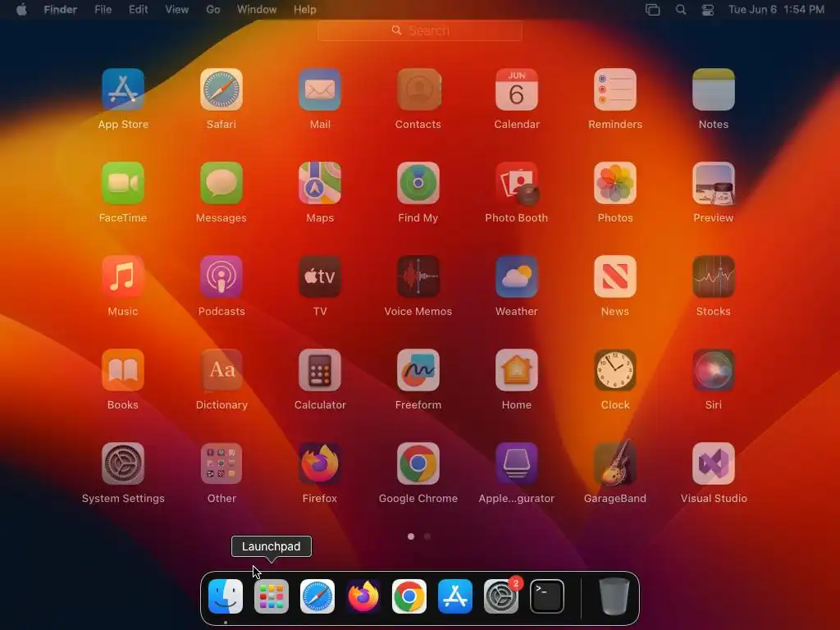The width and height of the screenshot is (840, 630).
Task: Open the Notes app
Action: point(714,89)
